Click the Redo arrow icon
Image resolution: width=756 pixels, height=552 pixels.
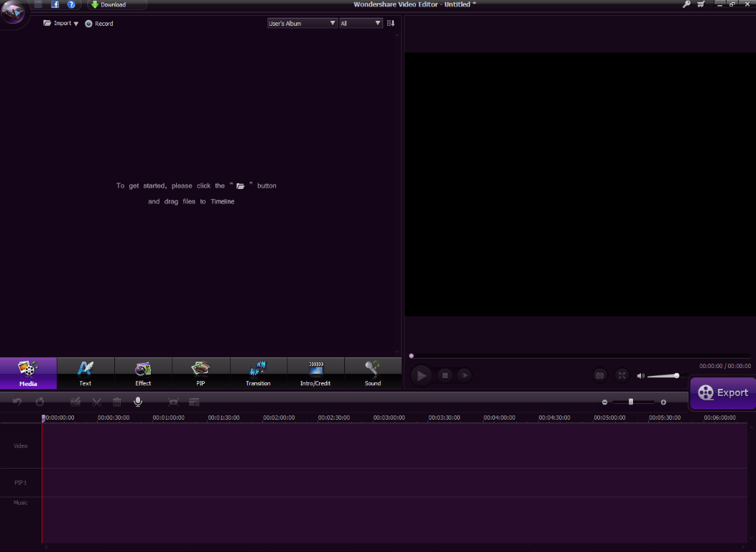coord(40,402)
